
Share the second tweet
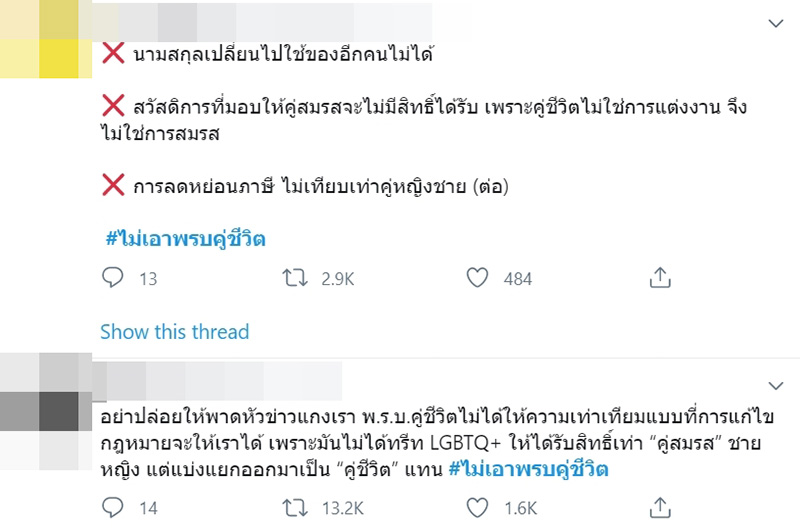click(x=660, y=509)
